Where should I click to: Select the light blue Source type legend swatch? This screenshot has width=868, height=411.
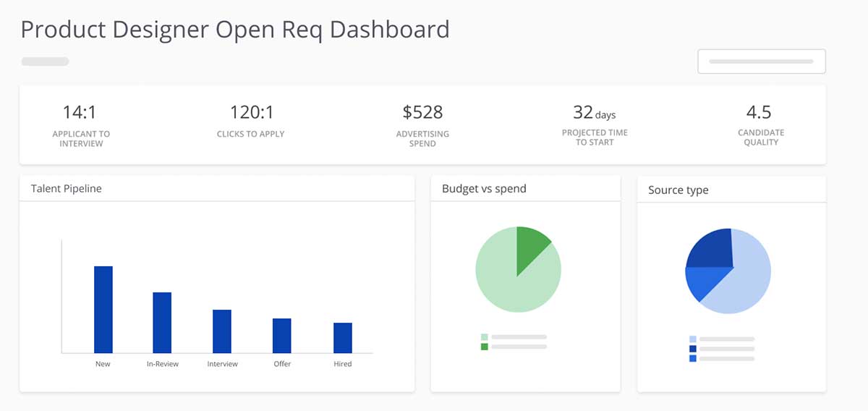click(693, 339)
